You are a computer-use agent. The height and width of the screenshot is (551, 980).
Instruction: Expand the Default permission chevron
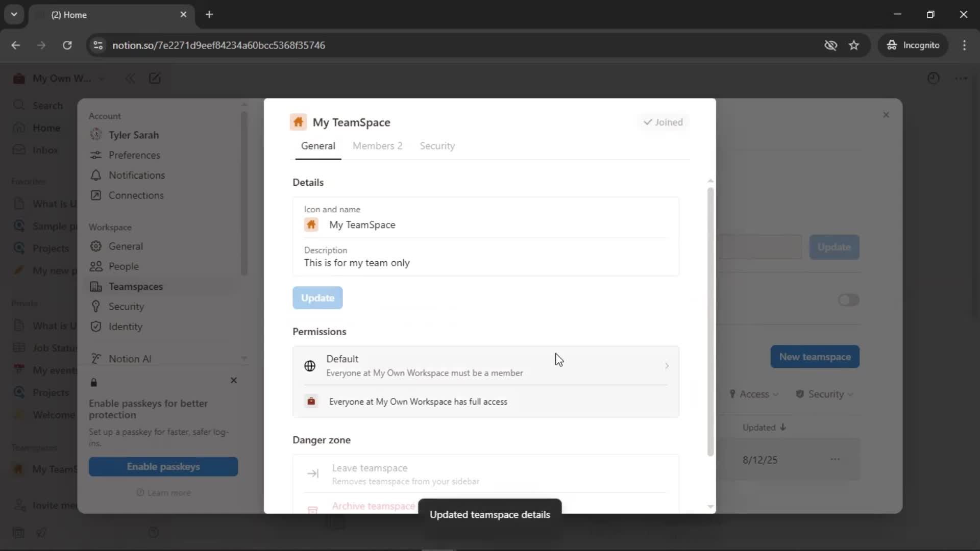pyautogui.click(x=667, y=366)
